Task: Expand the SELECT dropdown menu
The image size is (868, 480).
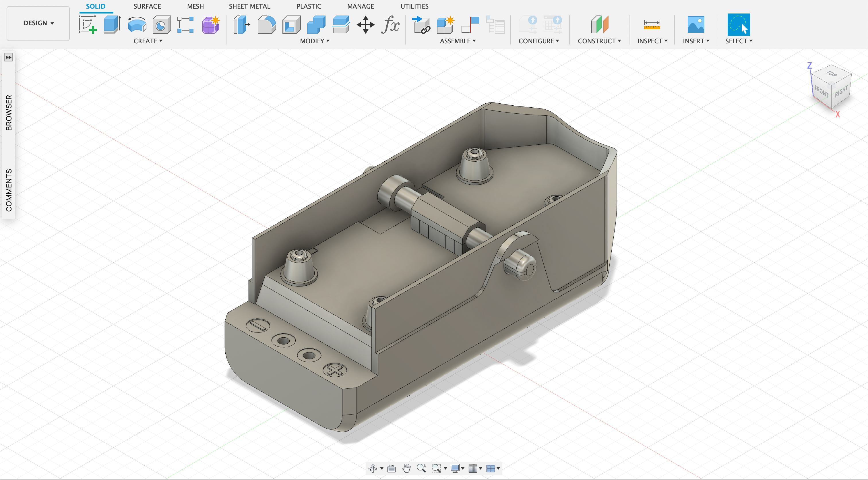Action: pos(739,41)
